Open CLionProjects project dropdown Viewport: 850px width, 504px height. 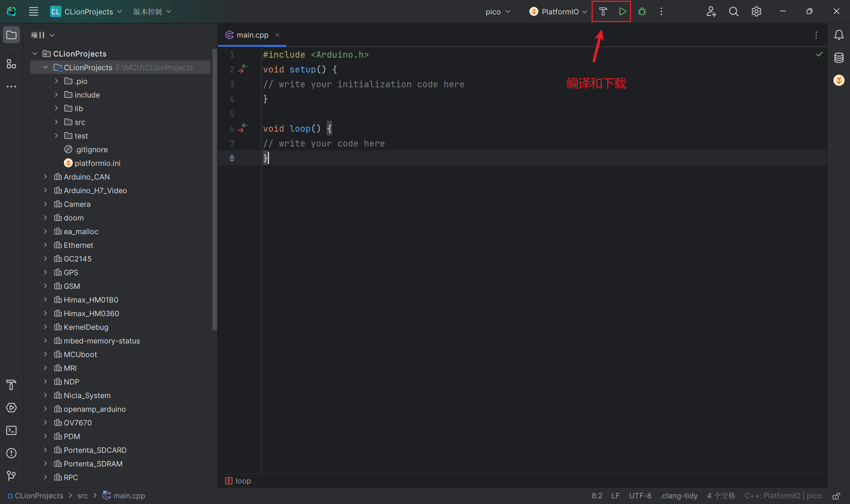pyautogui.click(x=86, y=11)
